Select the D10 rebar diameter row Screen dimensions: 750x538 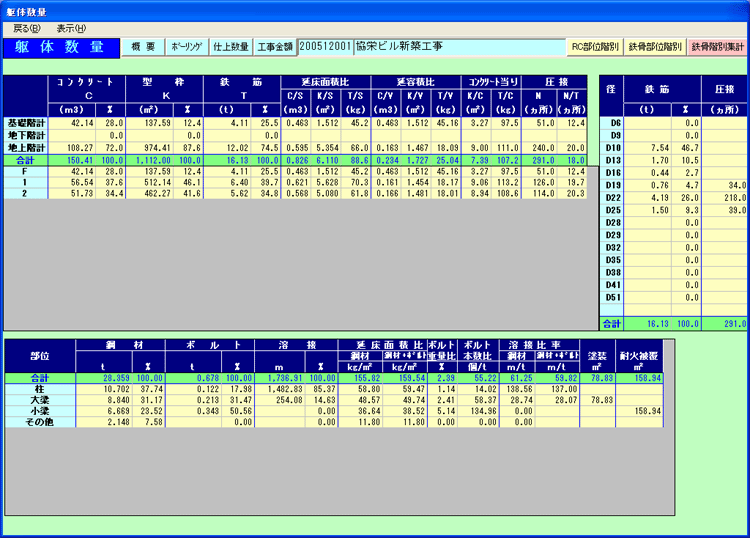click(x=616, y=146)
